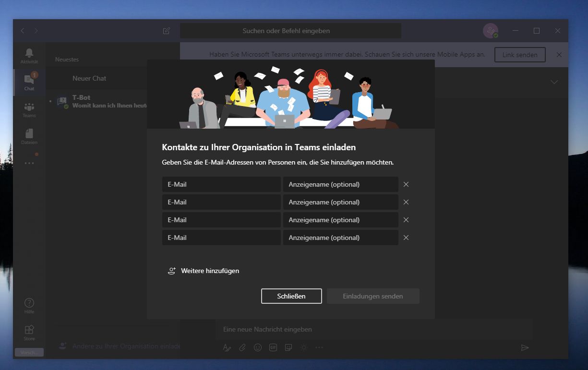The image size is (588, 370).
Task: Open the Hilfe help icon
Action: 29,306
